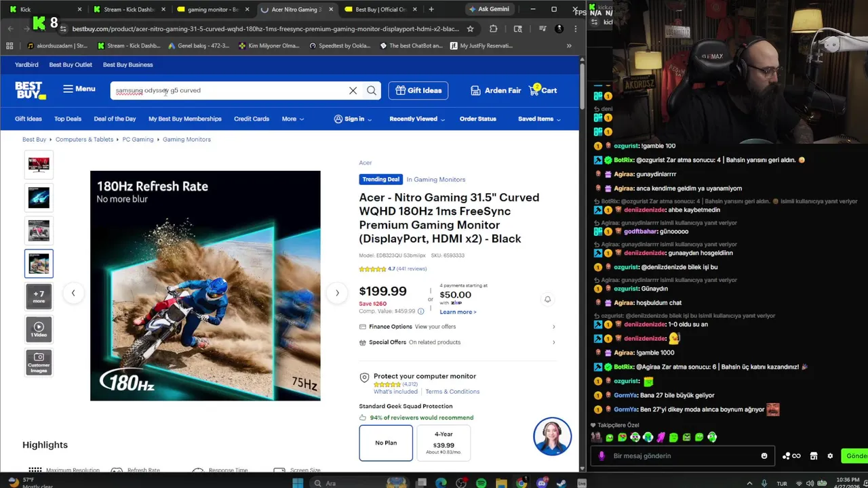
Task: Open the browser extensions puzzle icon
Action: pos(493,29)
